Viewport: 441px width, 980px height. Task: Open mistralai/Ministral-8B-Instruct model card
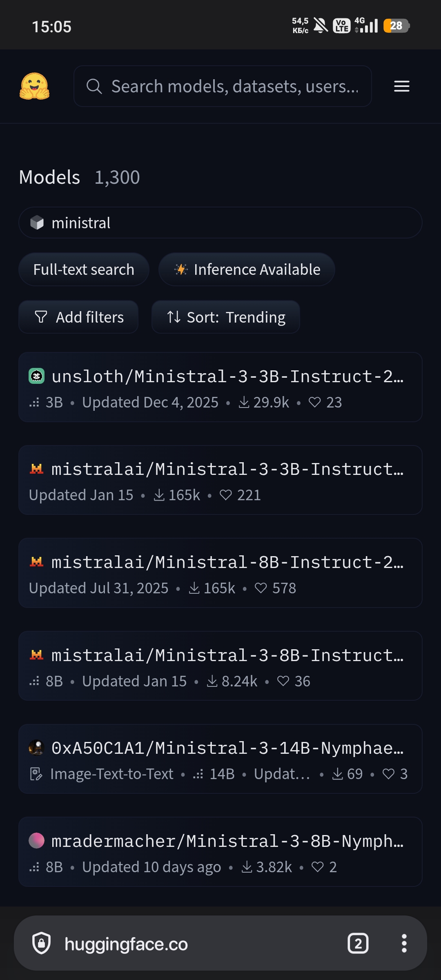(220, 573)
